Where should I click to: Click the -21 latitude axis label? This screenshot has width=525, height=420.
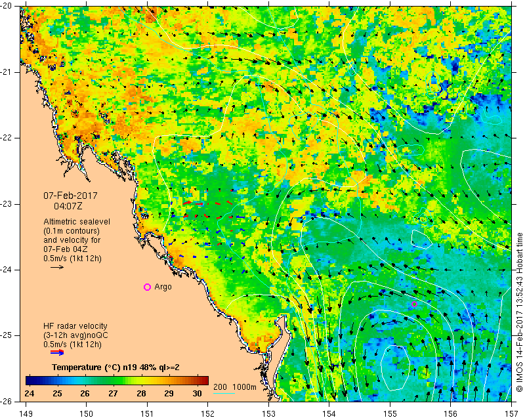point(7,72)
